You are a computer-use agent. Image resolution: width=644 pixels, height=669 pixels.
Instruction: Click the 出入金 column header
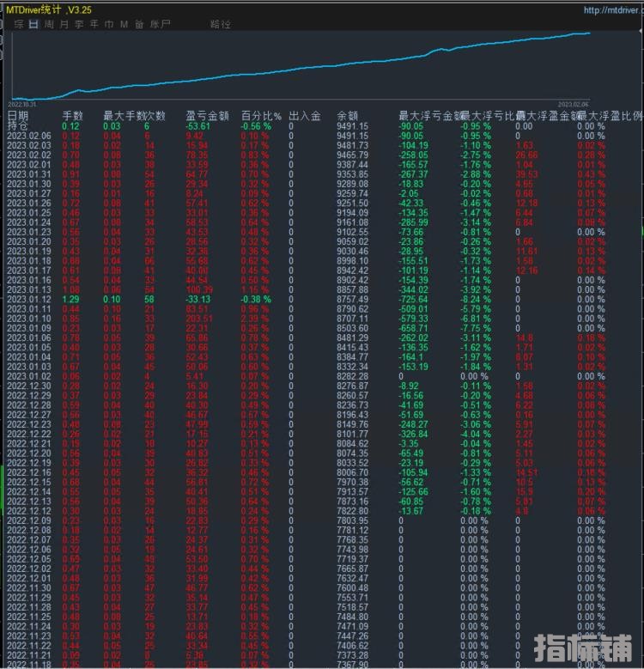click(304, 115)
